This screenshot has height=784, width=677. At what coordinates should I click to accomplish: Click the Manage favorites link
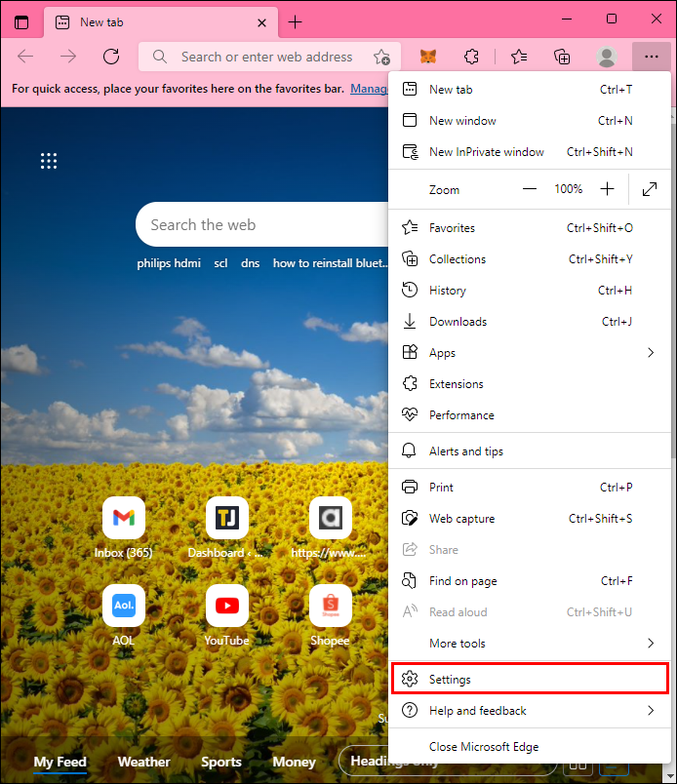tap(369, 89)
